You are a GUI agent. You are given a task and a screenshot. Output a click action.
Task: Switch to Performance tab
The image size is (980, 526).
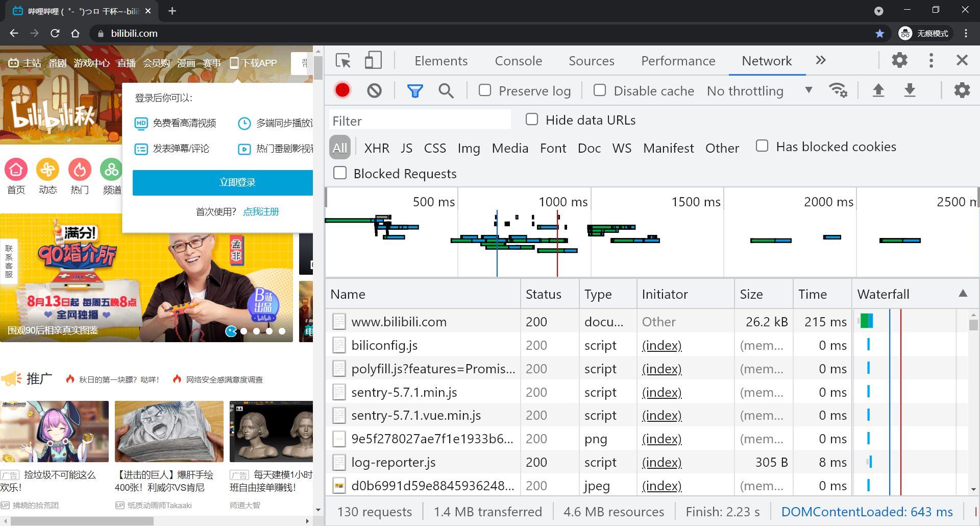678,61
